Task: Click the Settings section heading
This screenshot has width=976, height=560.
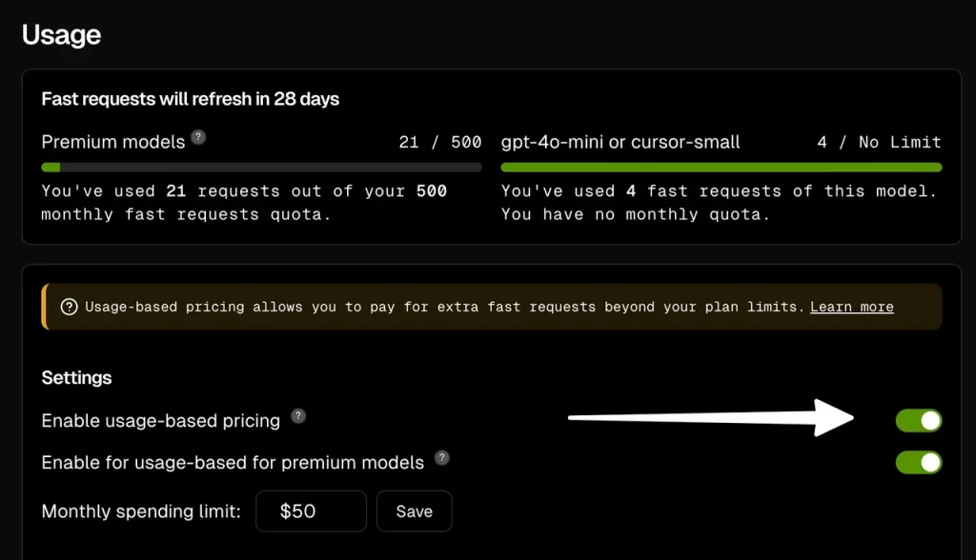Action: click(x=76, y=378)
